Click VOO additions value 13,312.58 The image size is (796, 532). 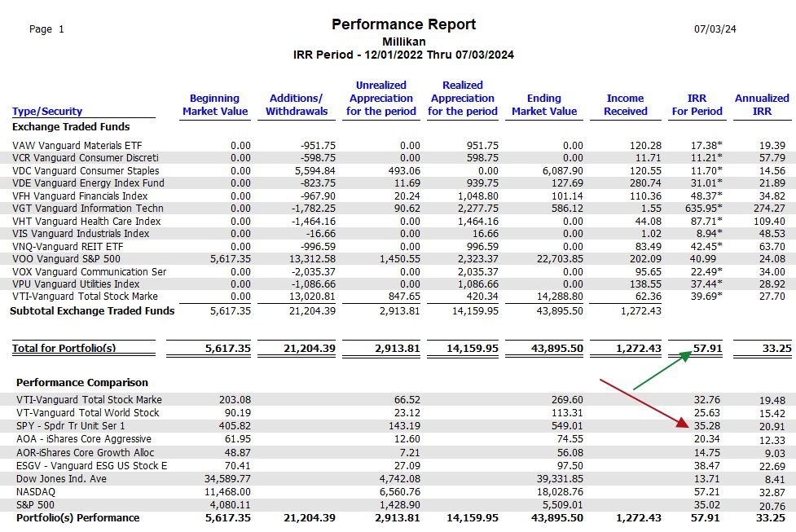(x=312, y=259)
